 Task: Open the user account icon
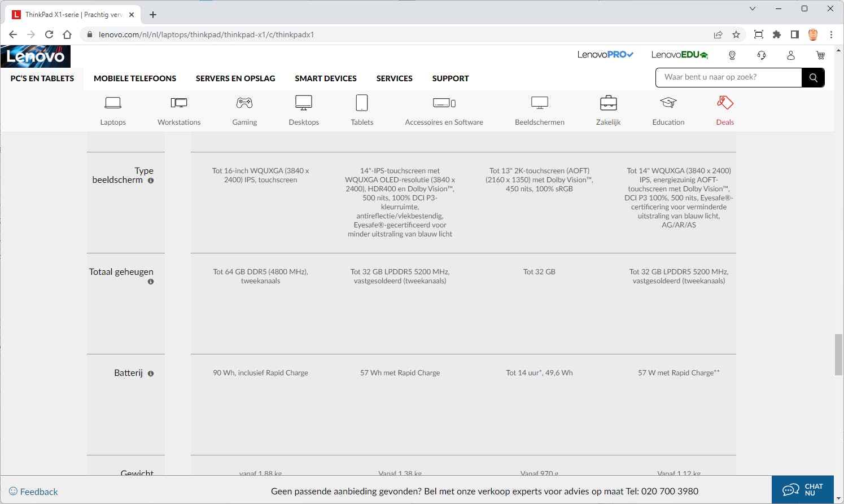(x=791, y=55)
